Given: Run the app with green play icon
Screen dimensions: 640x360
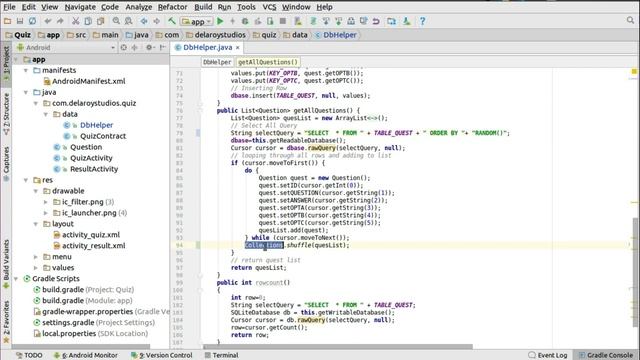Looking at the screenshot, I should (220, 21).
